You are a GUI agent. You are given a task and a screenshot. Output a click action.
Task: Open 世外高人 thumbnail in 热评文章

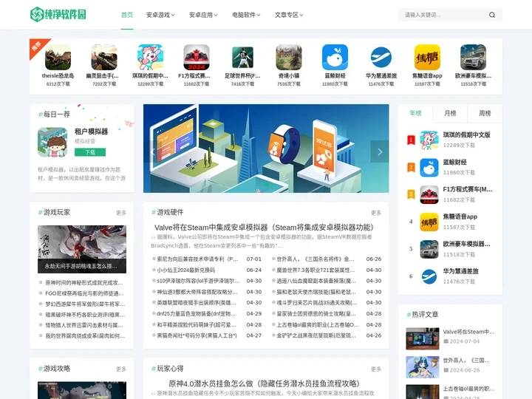423,366
